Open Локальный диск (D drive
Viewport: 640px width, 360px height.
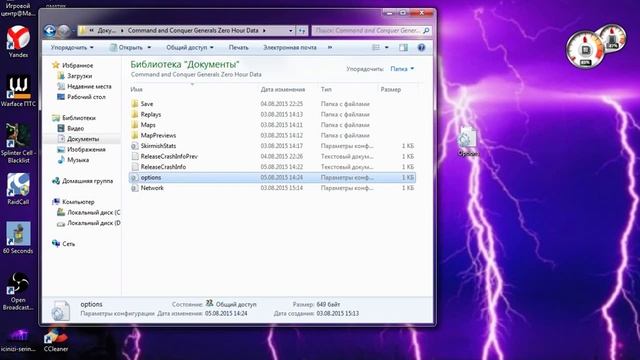93,223
